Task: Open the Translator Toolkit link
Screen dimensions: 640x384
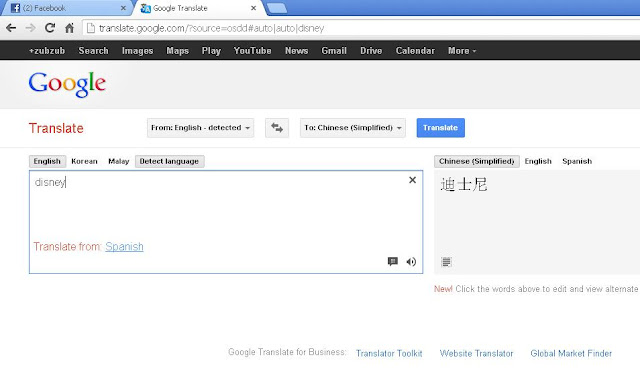Action: pyautogui.click(x=389, y=353)
